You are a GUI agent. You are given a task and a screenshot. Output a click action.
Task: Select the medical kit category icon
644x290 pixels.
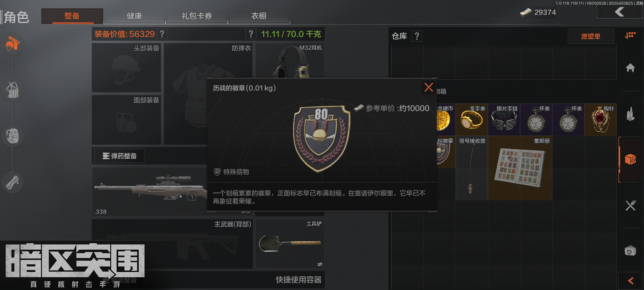[x=630, y=251]
